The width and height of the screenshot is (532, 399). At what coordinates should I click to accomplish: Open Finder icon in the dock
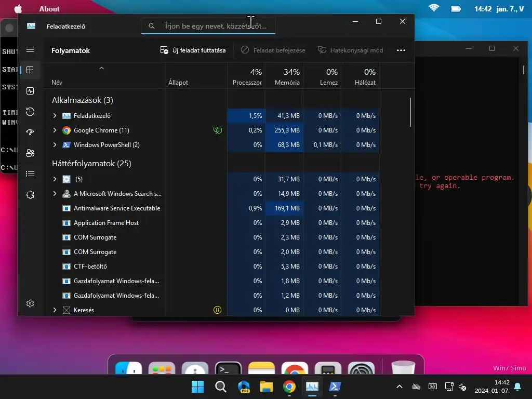(x=129, y=368)
